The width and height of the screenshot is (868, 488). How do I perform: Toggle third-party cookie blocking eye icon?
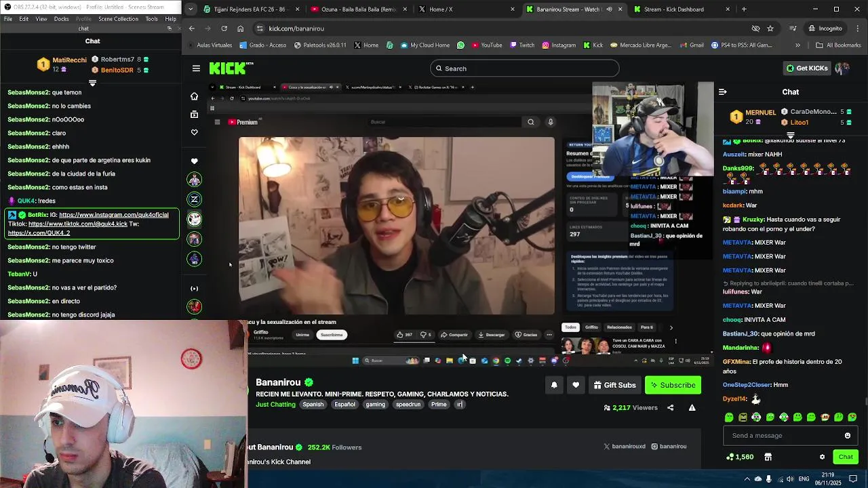[755, 28]
